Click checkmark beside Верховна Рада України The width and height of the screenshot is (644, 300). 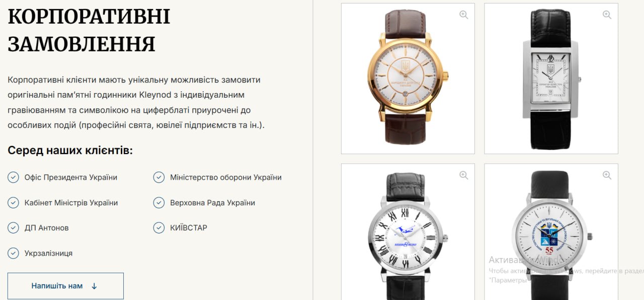point(159,202)
